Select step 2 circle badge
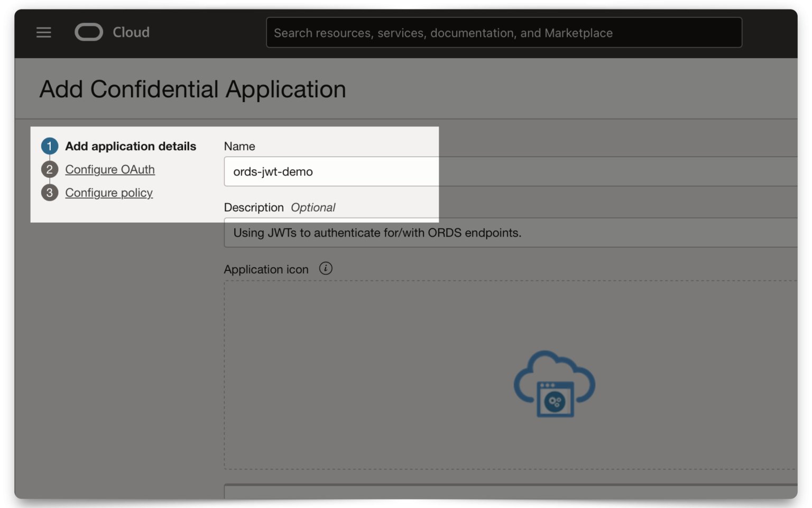The width and height of the screenshot is (812, 508). coord(49,169)
